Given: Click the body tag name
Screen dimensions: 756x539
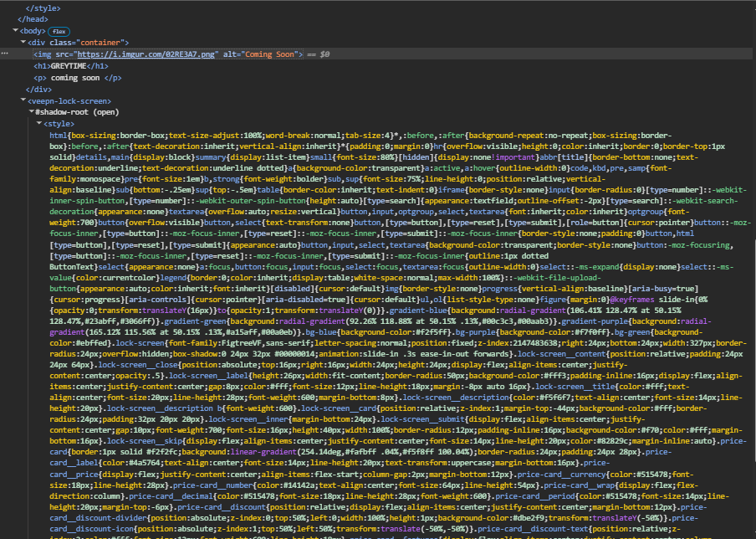Looking at the screenshot, I should pyautogui.click(x=33, y=31).
